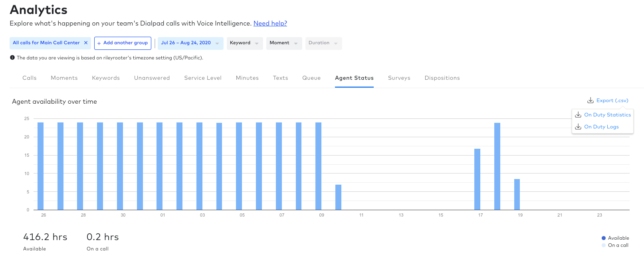Open the Duration filter dropdown
Screen dimensions: 644x264
click(323, 43)
